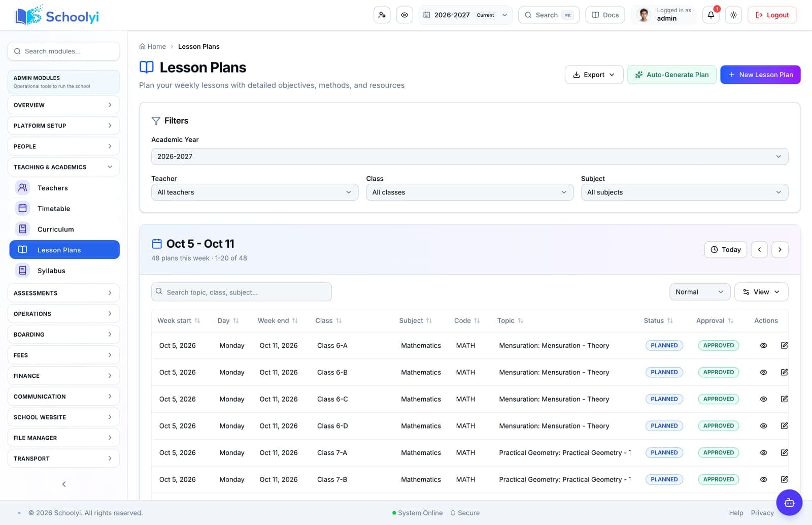Open the Class filter dropdown
The width and height of the screenshot is (812, 525).
pos(469,192)
